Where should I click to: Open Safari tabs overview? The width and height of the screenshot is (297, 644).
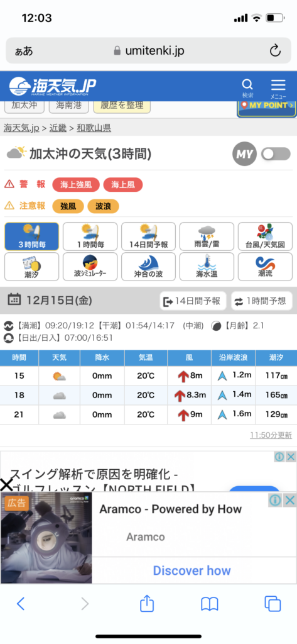(x=273, y=603)
